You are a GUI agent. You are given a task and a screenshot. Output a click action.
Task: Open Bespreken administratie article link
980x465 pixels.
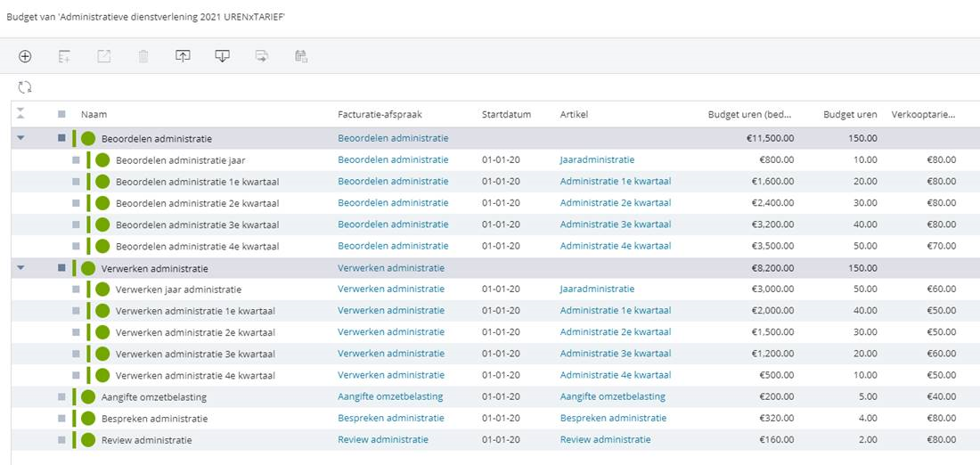point(613,418)
